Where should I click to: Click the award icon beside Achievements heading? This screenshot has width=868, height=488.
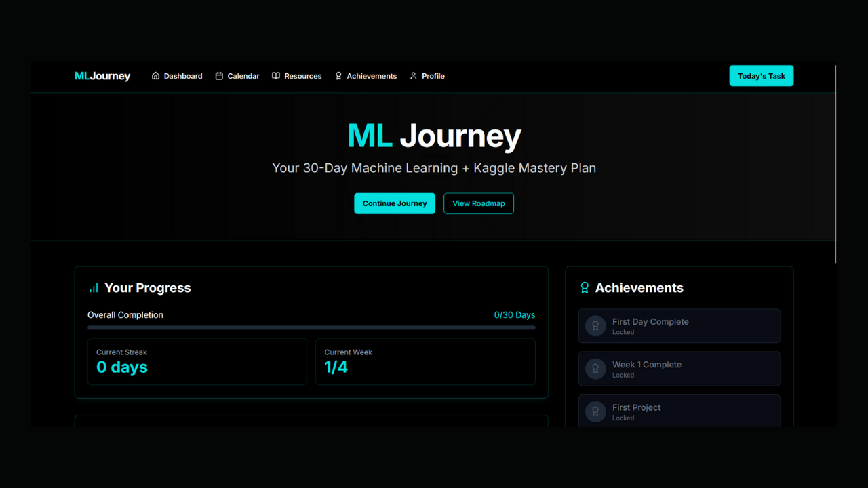tap(585, 288)
